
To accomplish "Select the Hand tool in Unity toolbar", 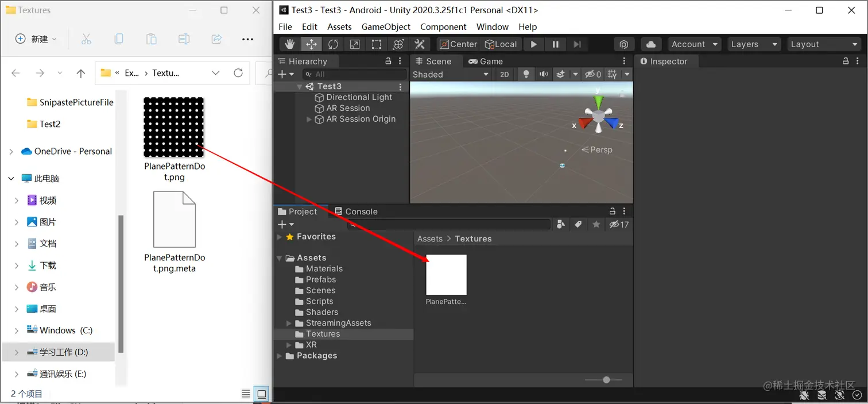I will (290, 44).
